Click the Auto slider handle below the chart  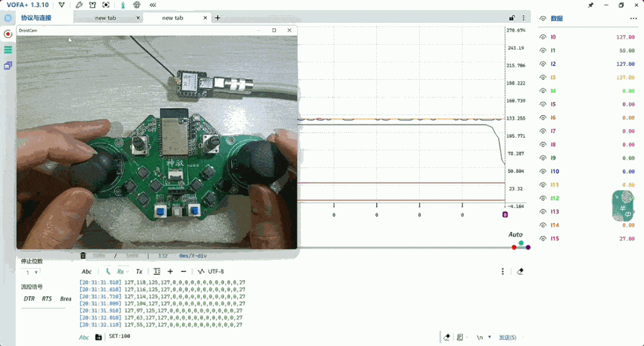click(x=521, y=243)
